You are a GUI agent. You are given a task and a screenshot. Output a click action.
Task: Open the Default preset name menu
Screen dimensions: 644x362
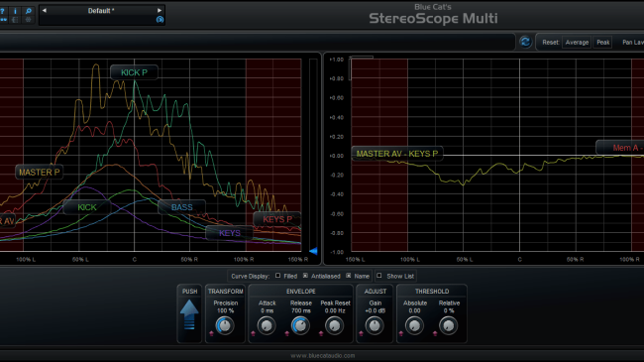coord(101,11)
